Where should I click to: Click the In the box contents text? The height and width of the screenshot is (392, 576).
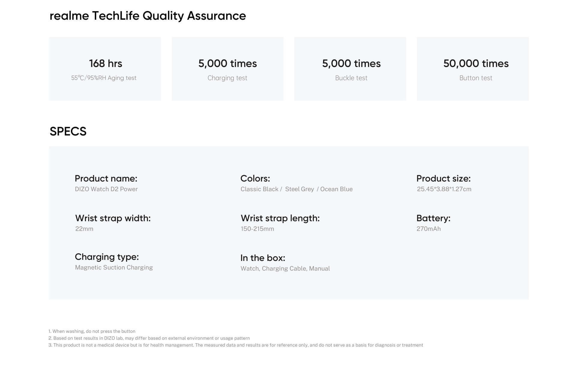285,269
